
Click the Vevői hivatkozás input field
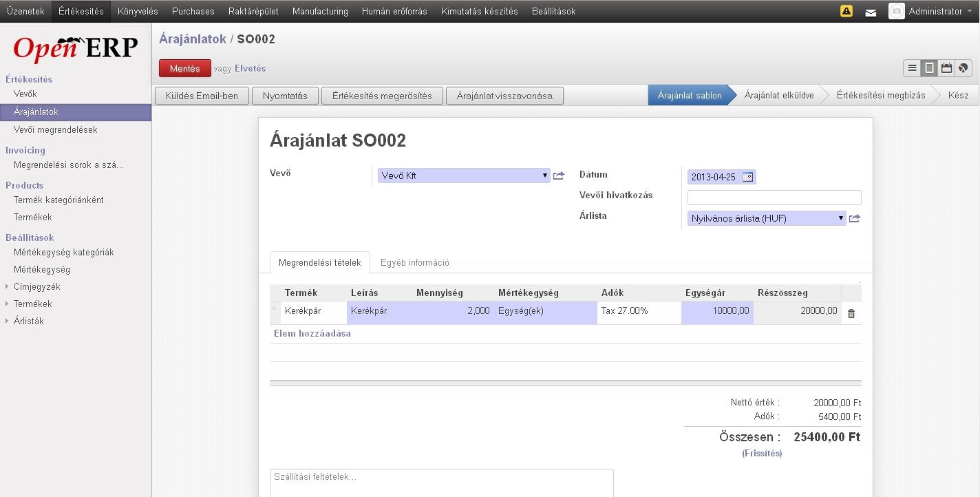coord(774,198)
